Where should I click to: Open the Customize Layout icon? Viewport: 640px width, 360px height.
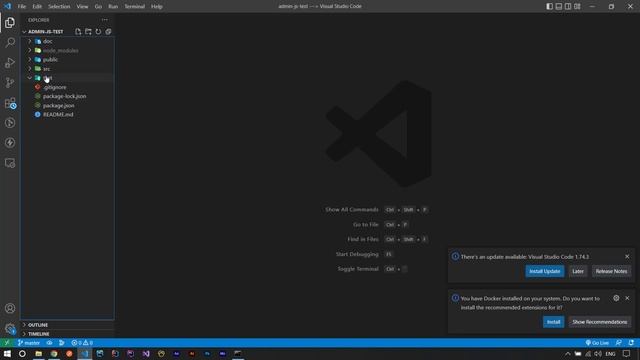tap(577, 6)
